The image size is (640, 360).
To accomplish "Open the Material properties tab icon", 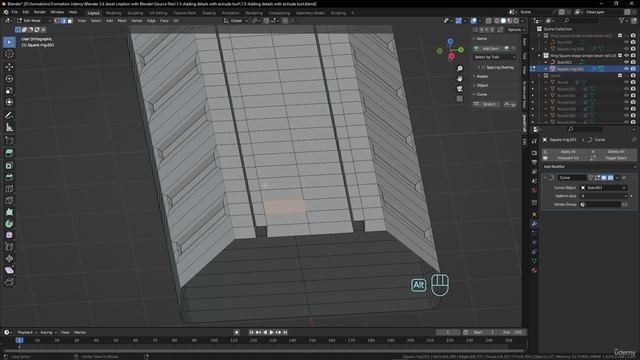I will [534, 270].
